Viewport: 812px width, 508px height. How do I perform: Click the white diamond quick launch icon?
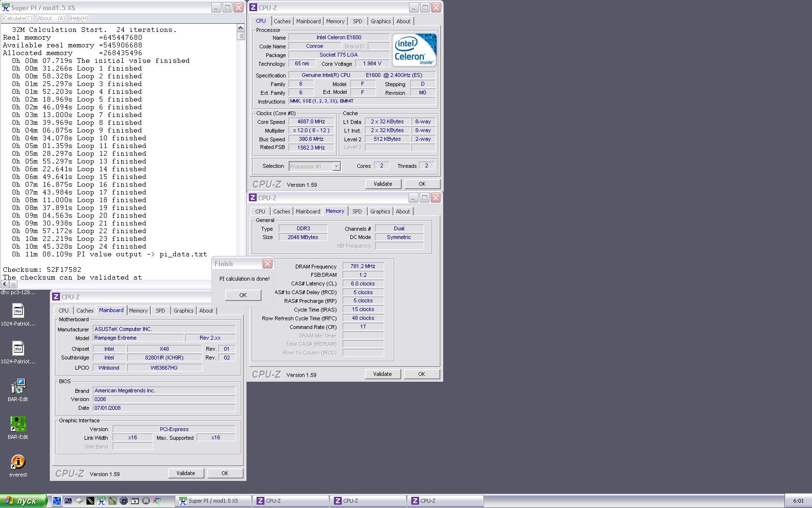(79, 501)
